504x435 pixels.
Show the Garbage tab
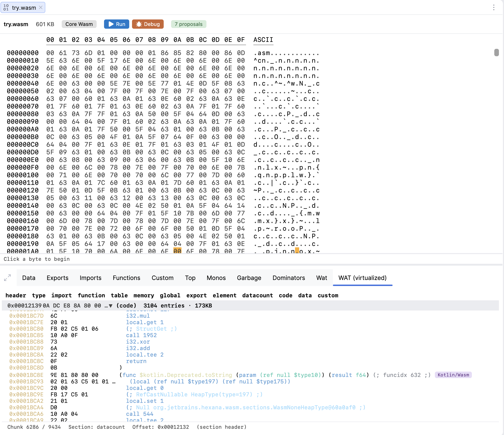pos(249,278)
